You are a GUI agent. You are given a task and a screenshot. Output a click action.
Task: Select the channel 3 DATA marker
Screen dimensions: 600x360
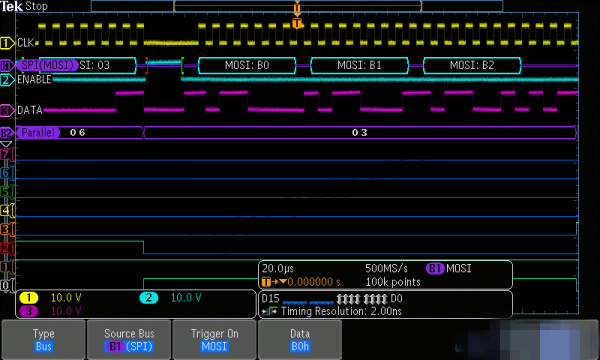(x=7, y=111)
